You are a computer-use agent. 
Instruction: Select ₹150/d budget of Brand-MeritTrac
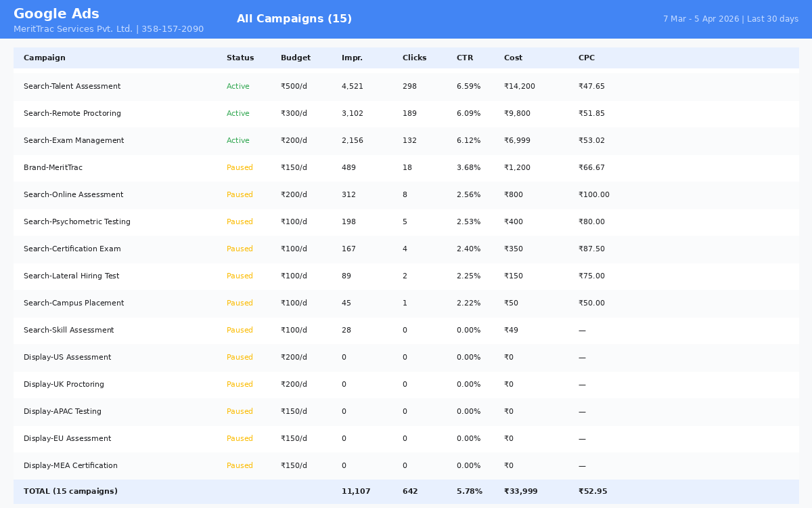[x=294, y=168]
